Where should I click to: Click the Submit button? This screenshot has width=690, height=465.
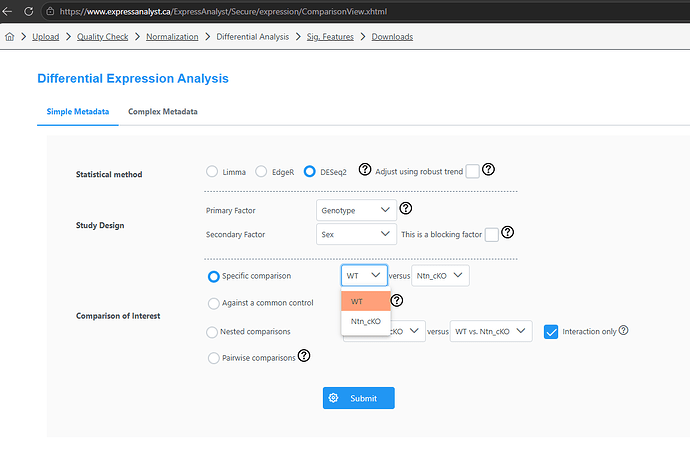coord(359,398)
